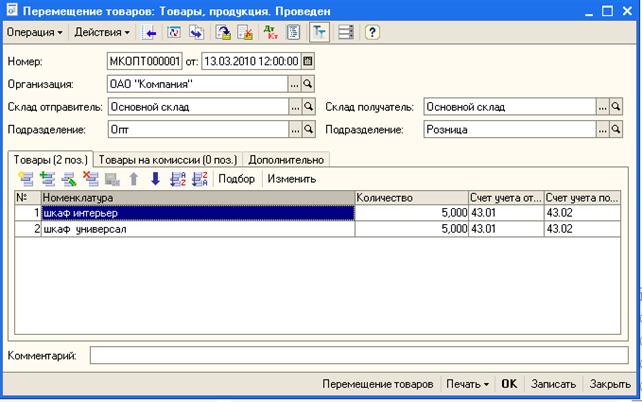Search with magnifier beside Организация field
The image size is (642, 402).
pyautogui.click(x=308, y=84)
